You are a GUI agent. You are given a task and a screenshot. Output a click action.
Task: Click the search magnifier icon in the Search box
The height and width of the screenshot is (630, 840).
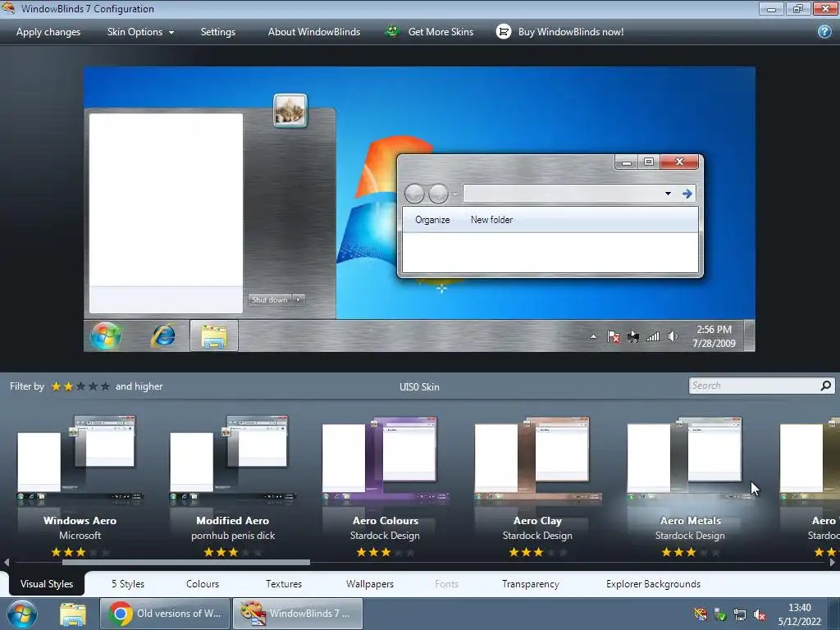825,386
